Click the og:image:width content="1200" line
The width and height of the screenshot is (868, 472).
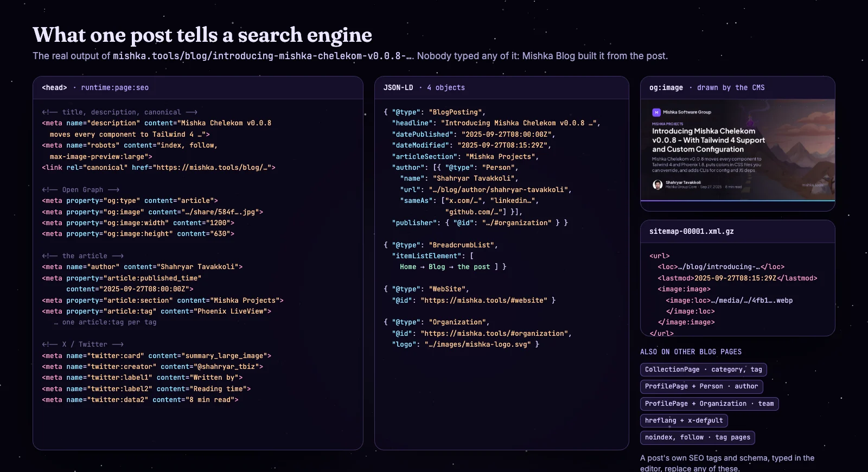click(x=138, y=223)
